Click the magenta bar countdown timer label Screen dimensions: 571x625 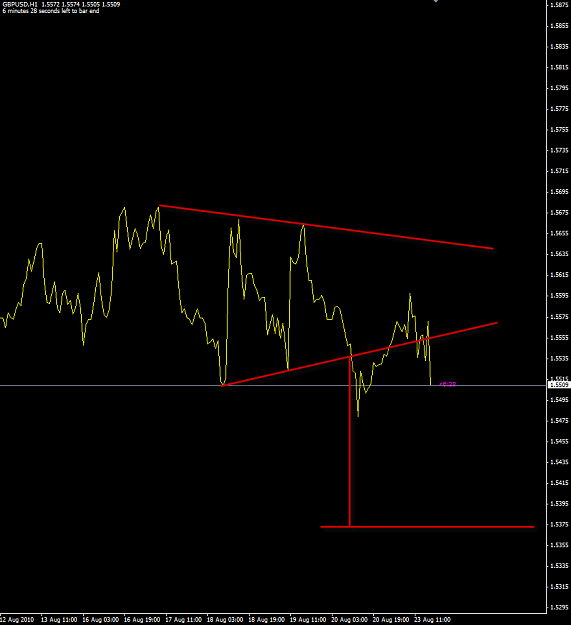pos(447,384)
